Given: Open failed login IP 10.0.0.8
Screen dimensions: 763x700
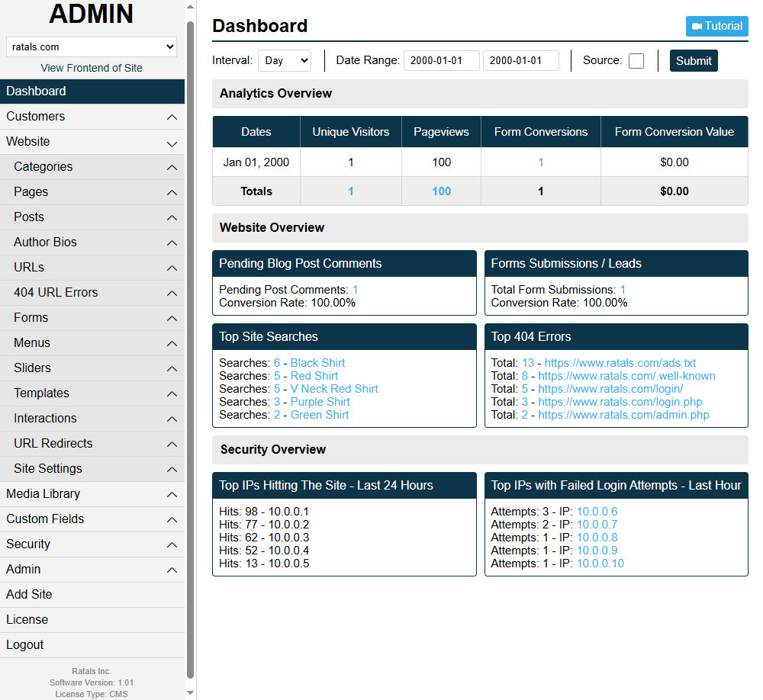Looking at the screenshot, I should pos(597,538).
